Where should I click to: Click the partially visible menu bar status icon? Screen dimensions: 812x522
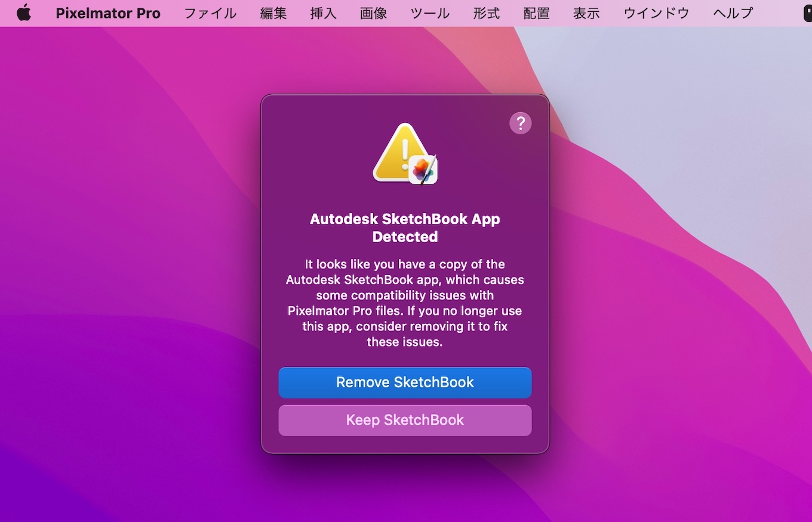[807, 13]
